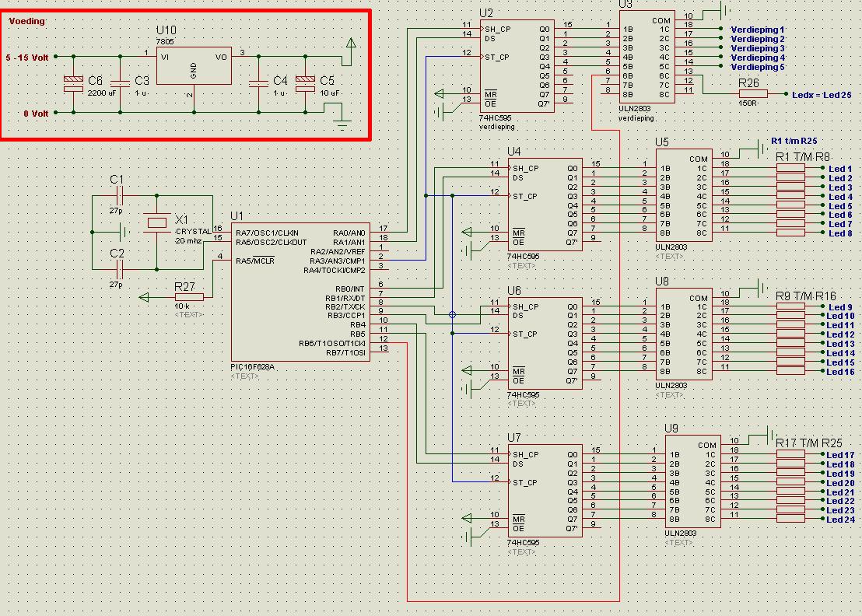Click the Ledx = Led 25 label
The height and width of the screenshot is (616, 862).
pos(821,95)
